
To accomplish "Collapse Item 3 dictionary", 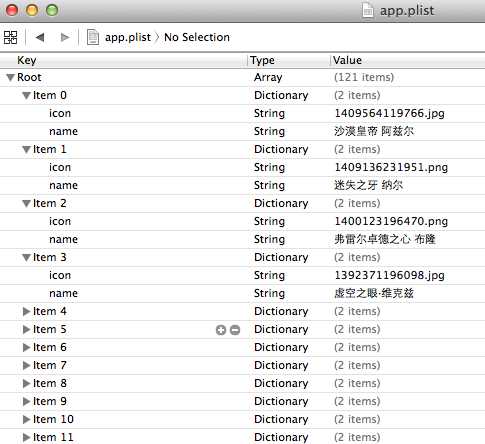I will point(26,258).
